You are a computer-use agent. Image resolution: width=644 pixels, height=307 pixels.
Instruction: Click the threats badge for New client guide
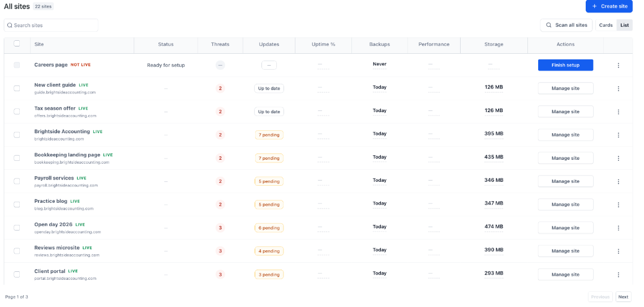click(220, 88)
